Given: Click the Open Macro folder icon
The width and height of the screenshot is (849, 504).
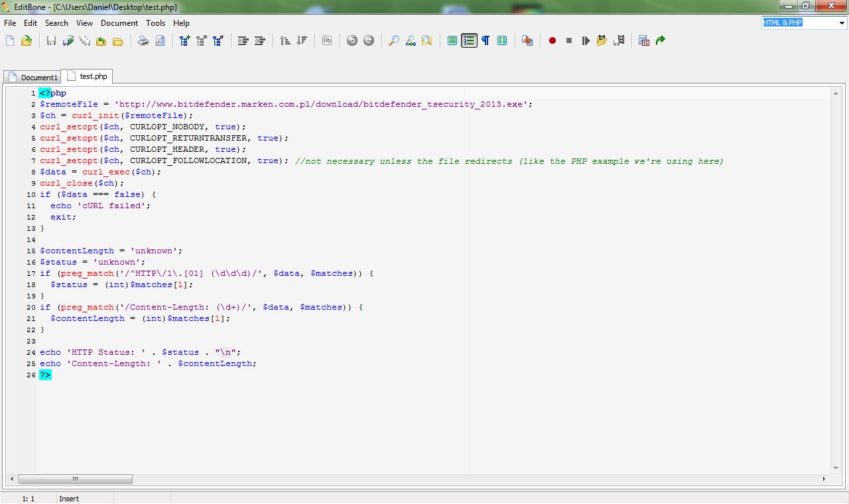Looking at the screenshot, I should [602, 40].
